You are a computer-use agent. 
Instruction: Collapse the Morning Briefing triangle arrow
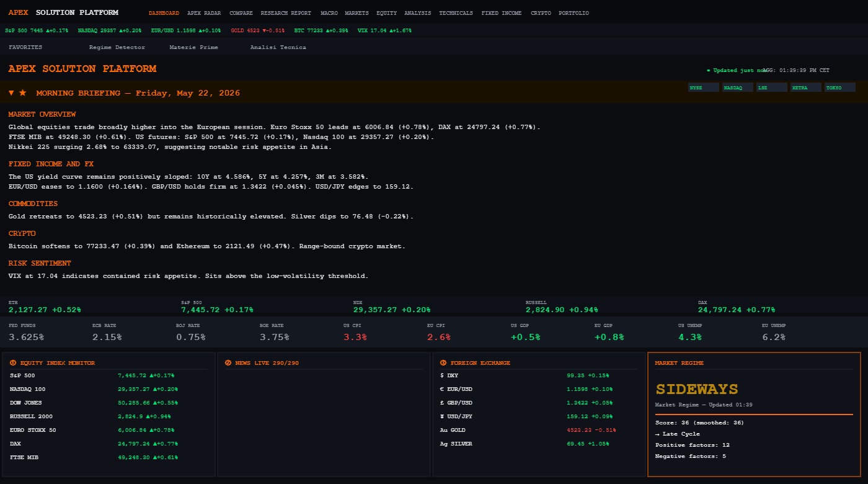tap(12, 93)
